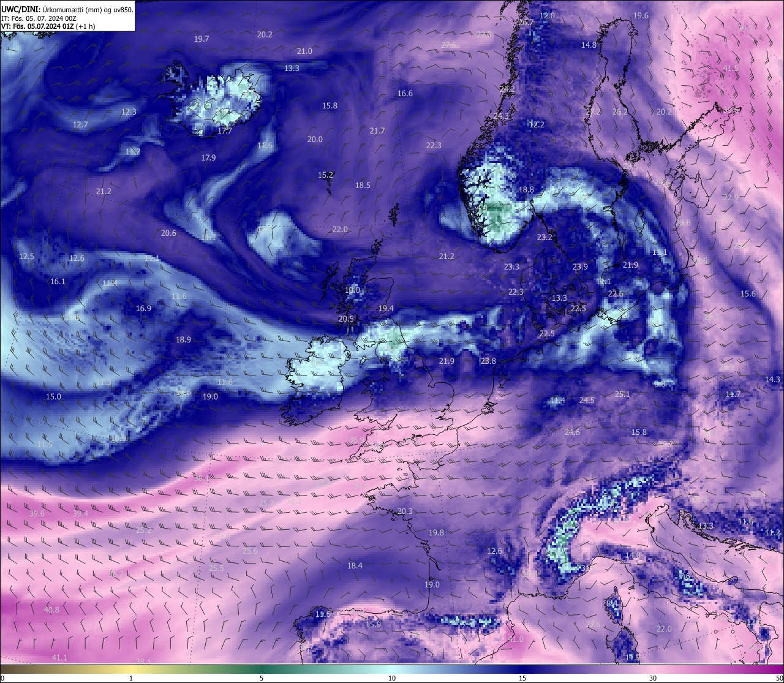Click the 25.1 map value
The image size is (784, 683).
tap(622, 394)
